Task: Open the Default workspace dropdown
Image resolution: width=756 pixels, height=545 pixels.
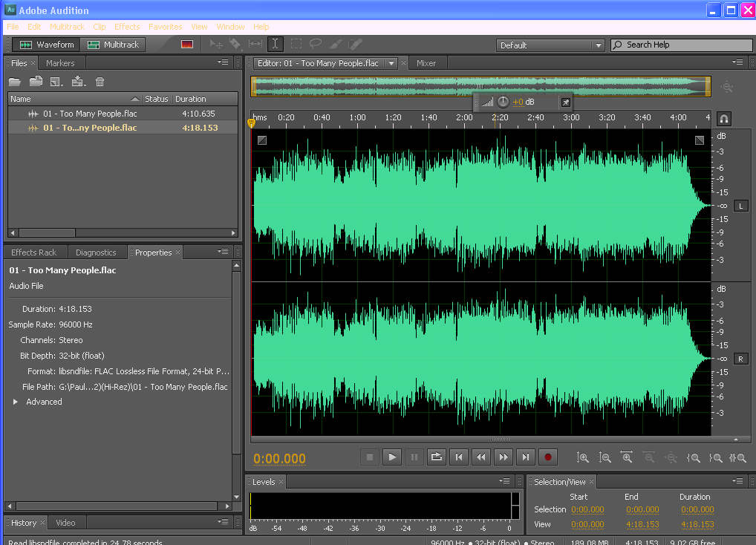Action: tap(550, 45)
